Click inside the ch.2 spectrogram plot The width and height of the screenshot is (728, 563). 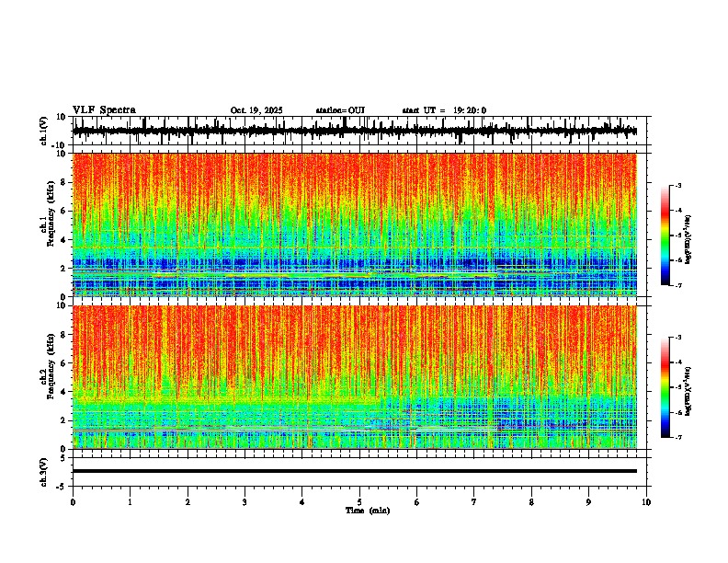point(355,377)
